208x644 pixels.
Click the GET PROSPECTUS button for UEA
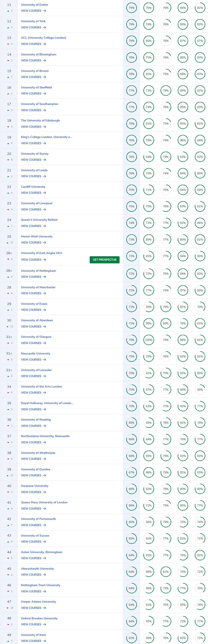(105, 259)
